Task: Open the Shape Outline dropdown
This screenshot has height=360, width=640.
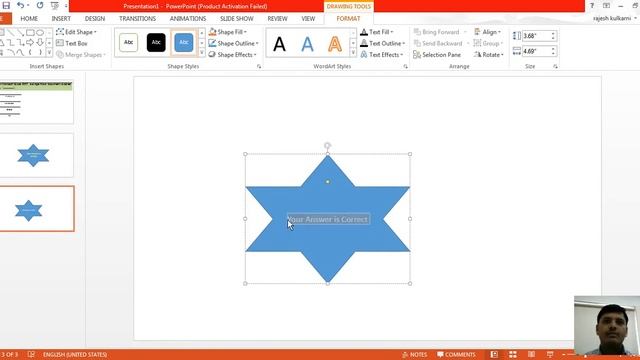Action: [233, 43]
